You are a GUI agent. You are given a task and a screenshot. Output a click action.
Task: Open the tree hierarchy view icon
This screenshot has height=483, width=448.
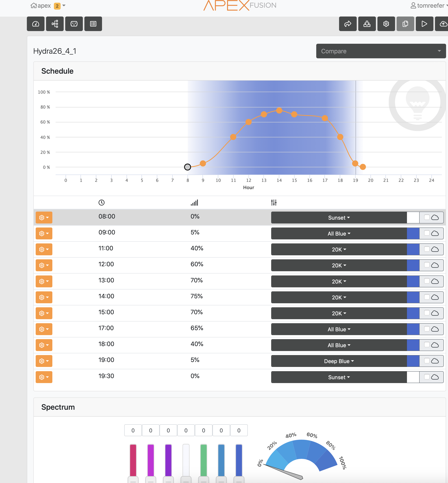pyautogui.click(x=55, y=24)
